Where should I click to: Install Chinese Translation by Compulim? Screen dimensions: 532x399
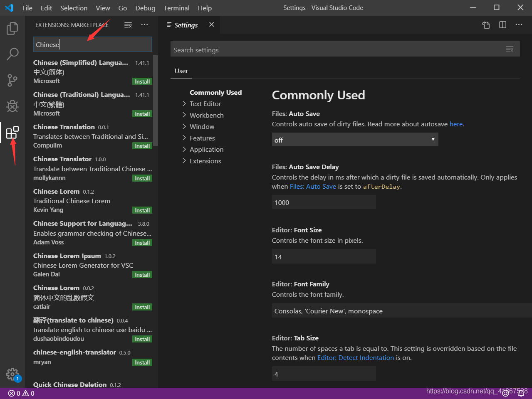click(142, 146)
